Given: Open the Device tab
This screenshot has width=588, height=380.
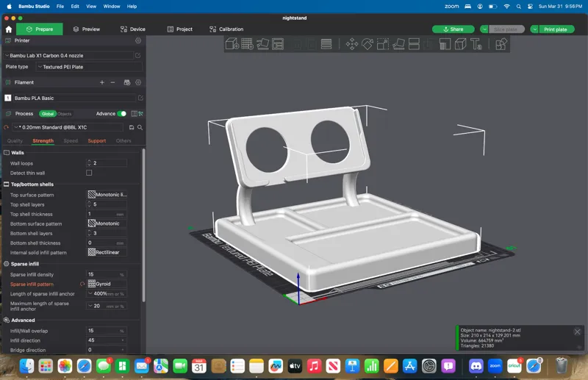Looking at the screenshot, I should pyautogui.click(x=133, y=29).
